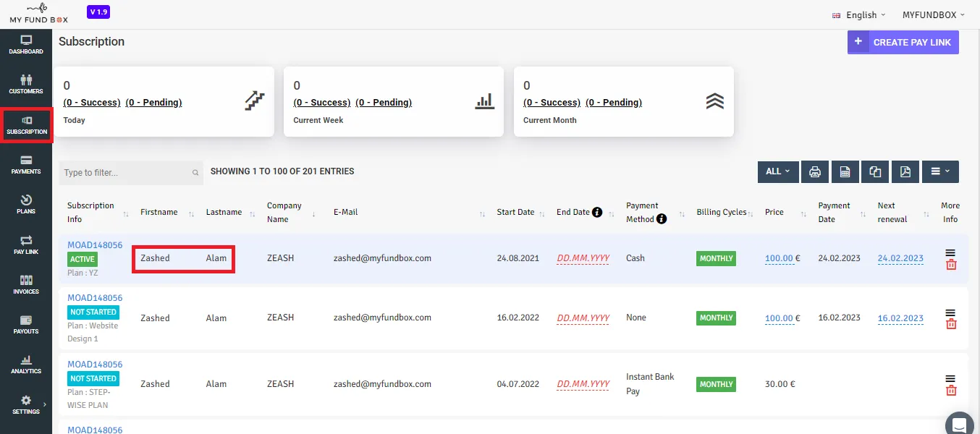Click Today's 0 - Success link
Image resolution: width=980 pixels, height=434 pixels.
[92, 103]
